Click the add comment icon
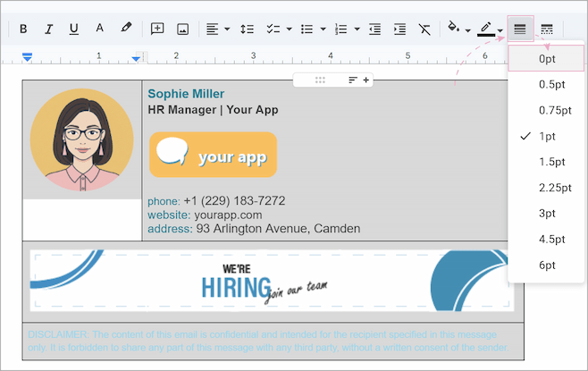Viewport: 588px width, 371px height. tap(157, 29)
